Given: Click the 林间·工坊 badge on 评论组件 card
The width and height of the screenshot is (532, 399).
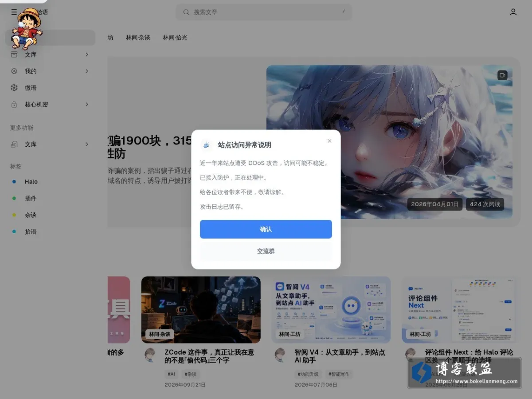Looking at the screenshot, I should pos(420,334).
